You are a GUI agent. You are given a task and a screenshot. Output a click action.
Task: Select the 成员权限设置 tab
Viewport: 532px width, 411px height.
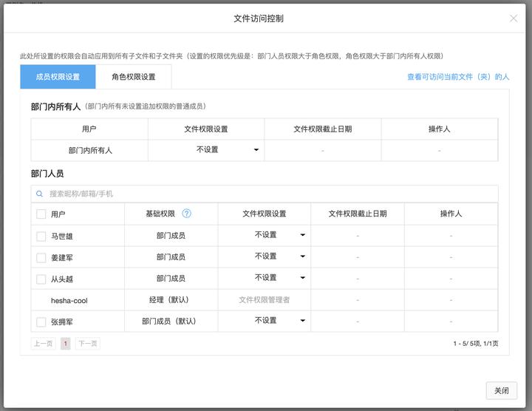coord(58,77)
